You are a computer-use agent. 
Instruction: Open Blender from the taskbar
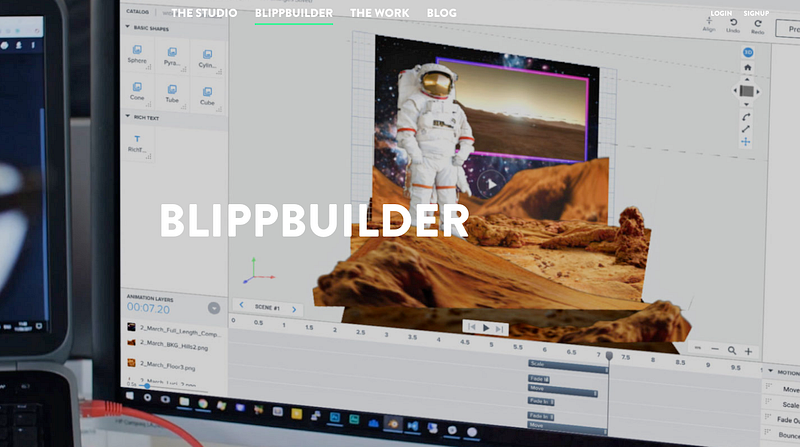393,424
